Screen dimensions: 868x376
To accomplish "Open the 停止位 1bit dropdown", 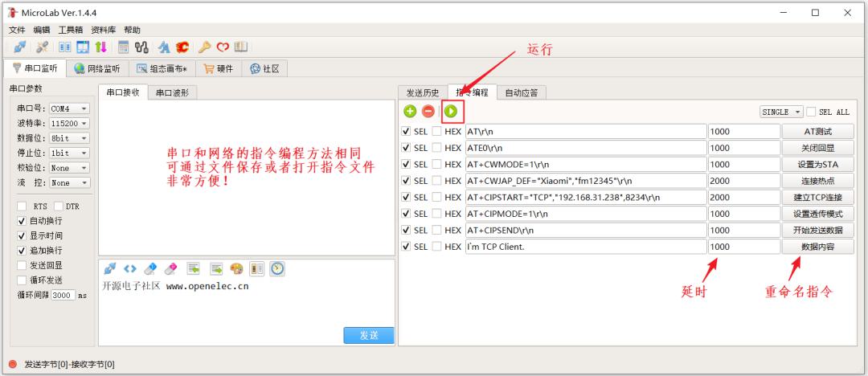I will point(69,153).
